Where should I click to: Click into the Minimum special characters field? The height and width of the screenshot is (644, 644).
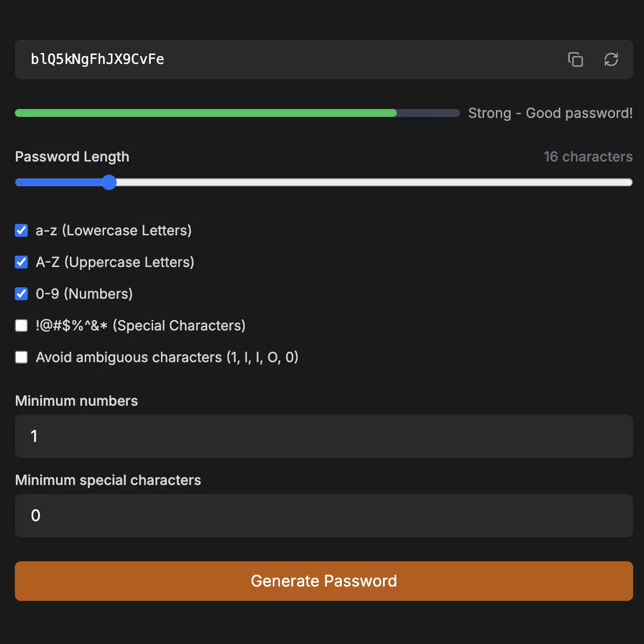coord(324,516)
